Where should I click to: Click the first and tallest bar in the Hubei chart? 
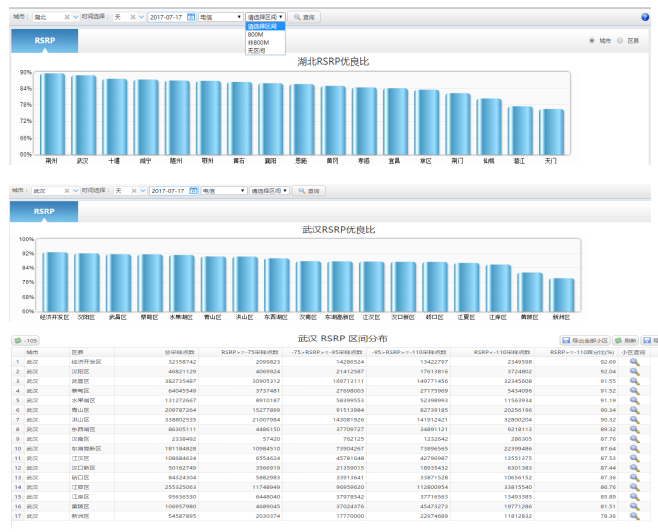point(52,114)
